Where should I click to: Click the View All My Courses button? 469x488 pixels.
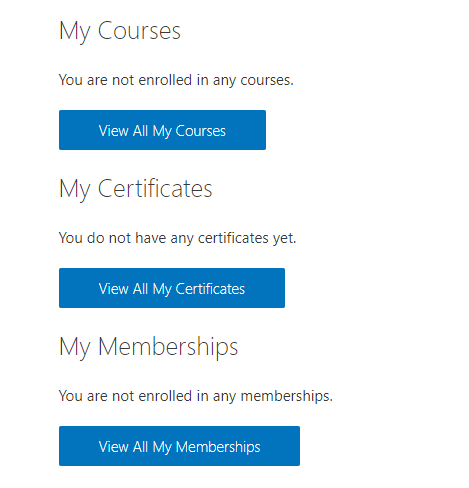click(162, 130)
